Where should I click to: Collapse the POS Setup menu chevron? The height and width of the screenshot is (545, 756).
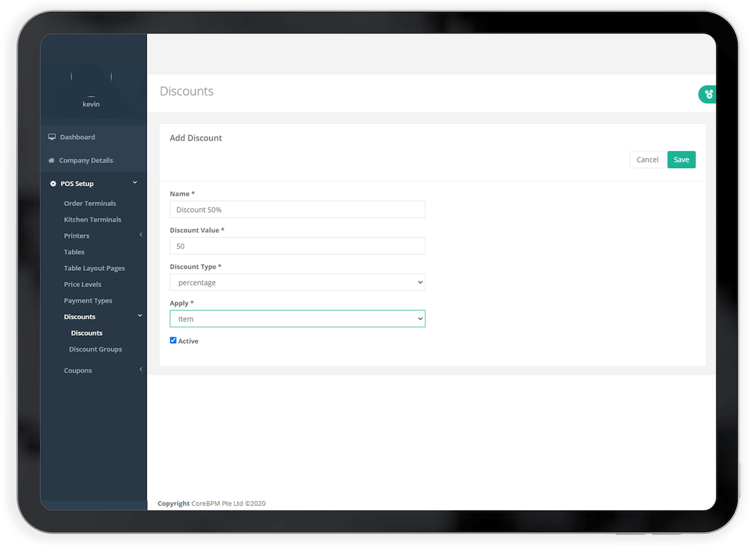coord(135,183)
